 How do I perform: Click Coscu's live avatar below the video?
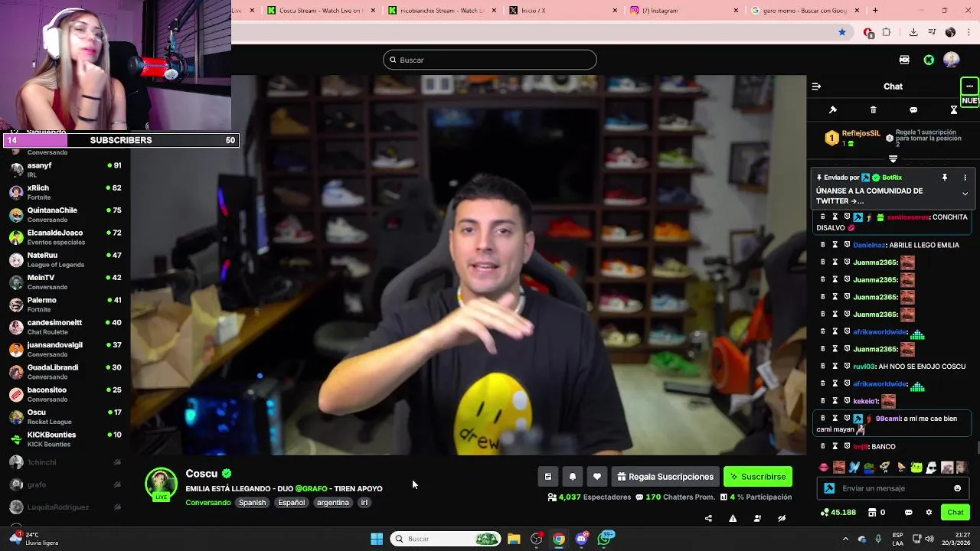pos(161,484)
